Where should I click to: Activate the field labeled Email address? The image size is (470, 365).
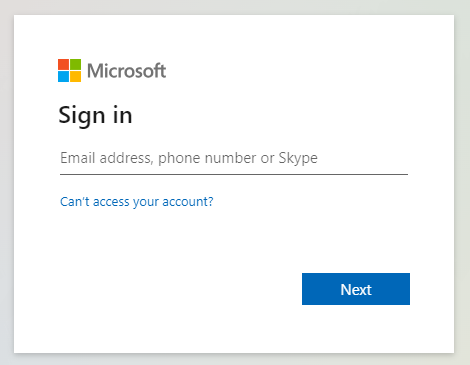coord(234,158)
